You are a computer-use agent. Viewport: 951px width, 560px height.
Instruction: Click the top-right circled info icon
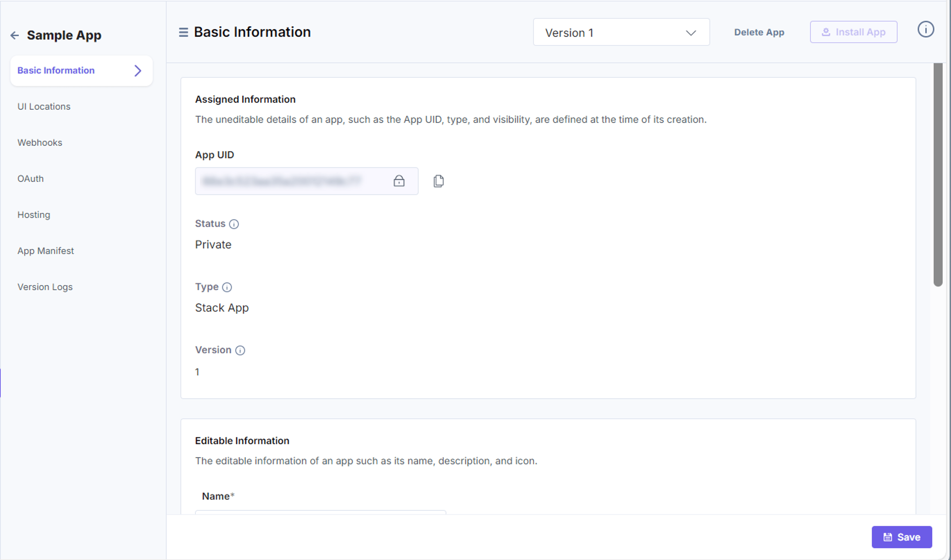[926, 29]
